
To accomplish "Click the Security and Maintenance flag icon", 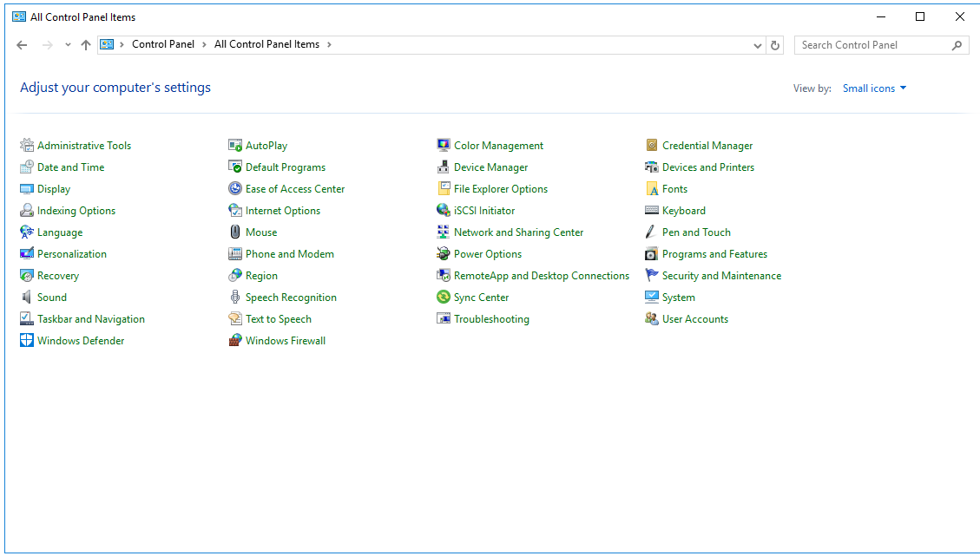I will [x=652, y=276].
